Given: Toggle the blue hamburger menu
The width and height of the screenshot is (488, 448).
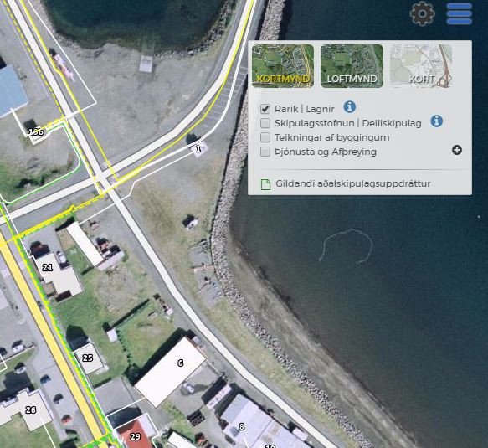Looking at the screenshot, I should [x=460, y=13].
